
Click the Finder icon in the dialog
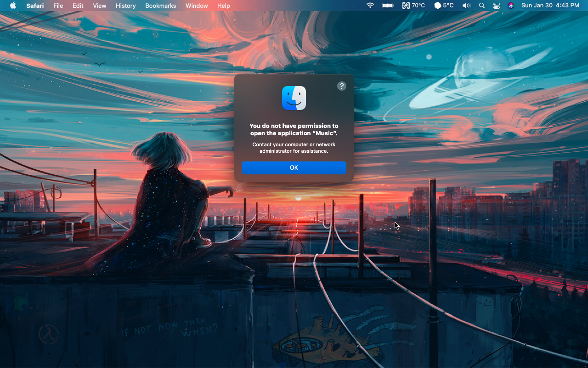[x=294, y=98]
